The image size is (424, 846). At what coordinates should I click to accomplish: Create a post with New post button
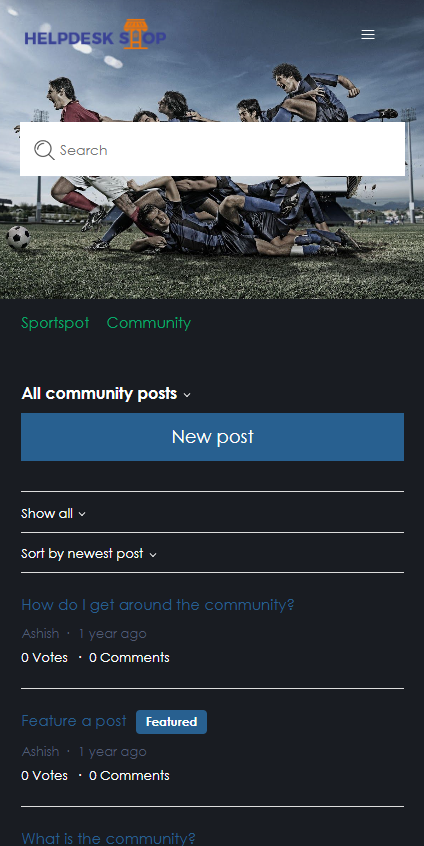(213, 437)
